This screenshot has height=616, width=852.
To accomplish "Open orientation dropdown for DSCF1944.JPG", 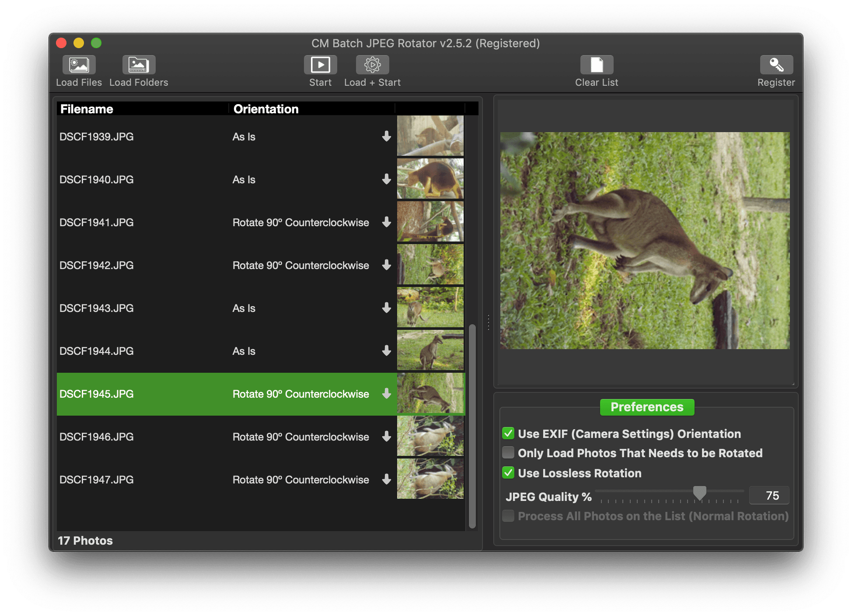I will point(386,351).
